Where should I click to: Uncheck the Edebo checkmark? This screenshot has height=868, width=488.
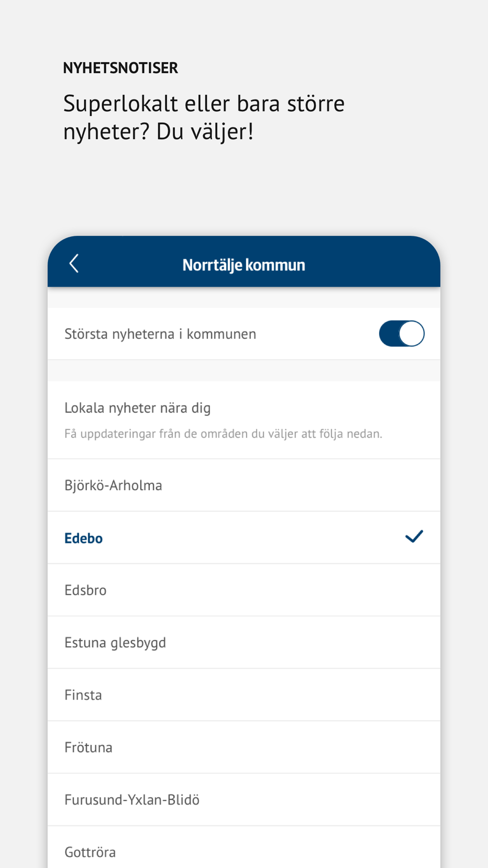click(414, 537)
